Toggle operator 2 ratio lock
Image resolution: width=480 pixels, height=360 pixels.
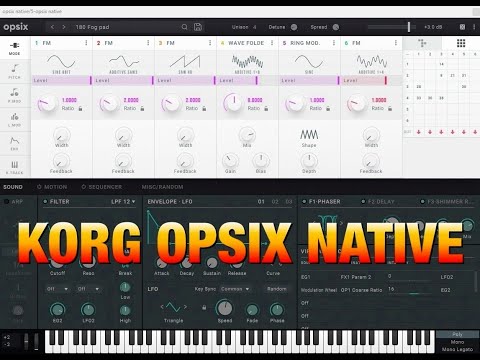(142, 109)
